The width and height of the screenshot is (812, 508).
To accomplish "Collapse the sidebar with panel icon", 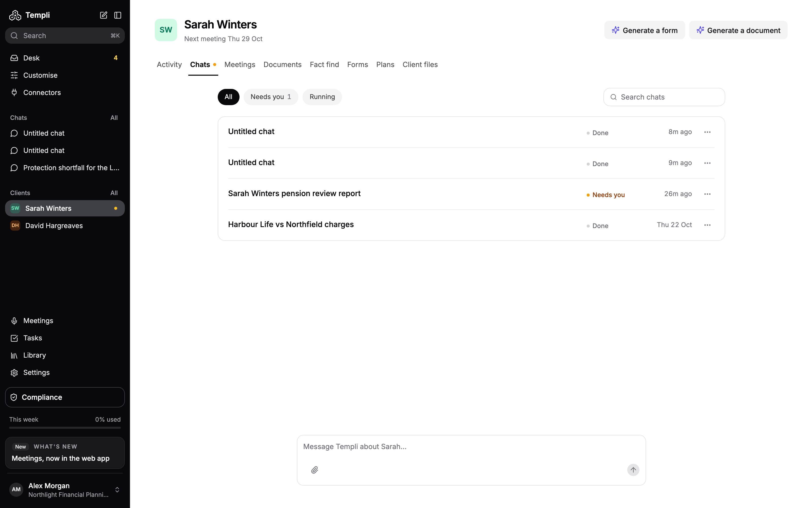I will 118,15.
